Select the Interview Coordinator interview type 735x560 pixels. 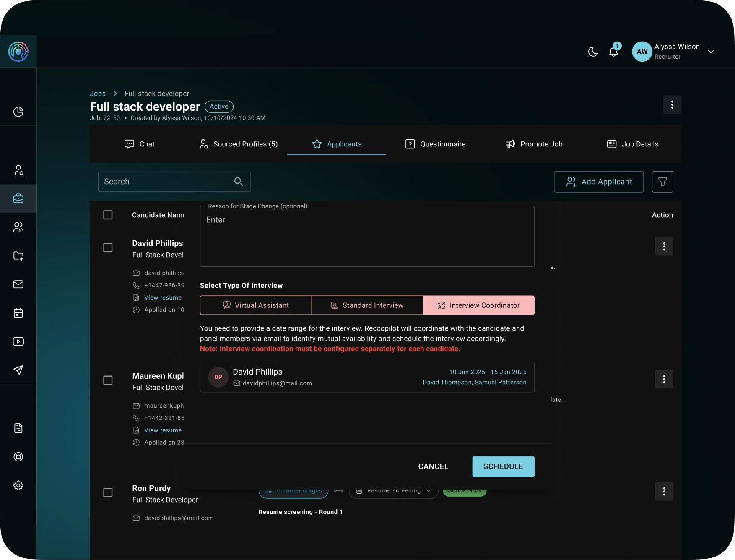click(479, 305)
